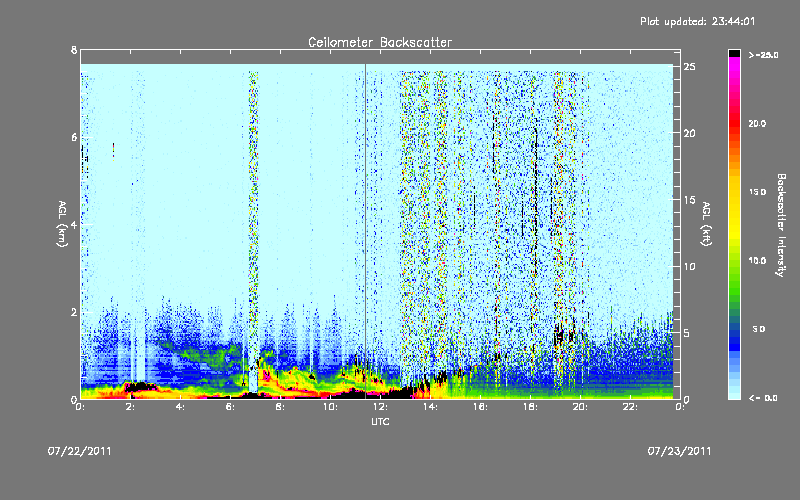Select the 'Backscatter Intensity' colorbar label
Viewport: 800px width, 500px height.
point(781,225)
